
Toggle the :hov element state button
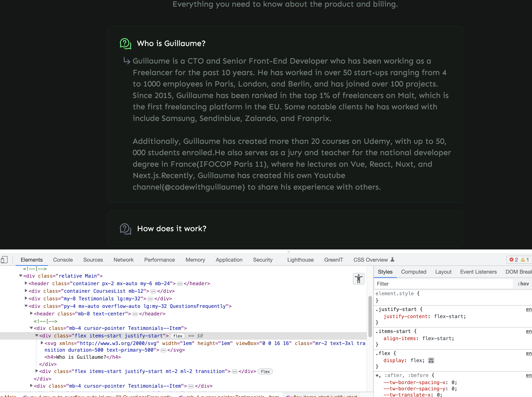(523, 284)
